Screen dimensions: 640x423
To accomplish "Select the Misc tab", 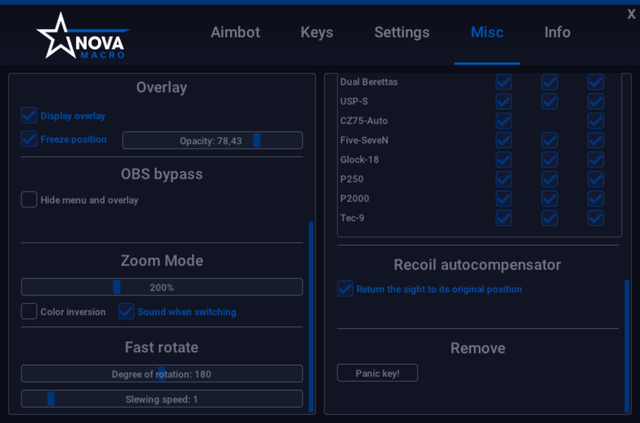I will [487, 32].
